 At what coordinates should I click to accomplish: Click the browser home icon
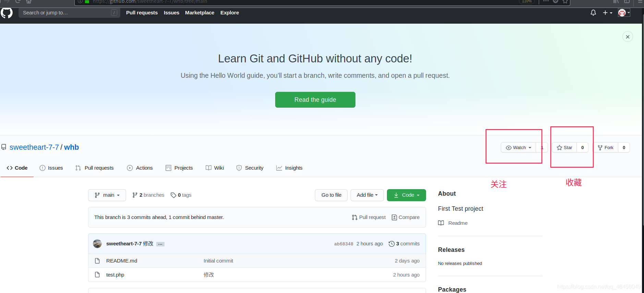(29, 1)
